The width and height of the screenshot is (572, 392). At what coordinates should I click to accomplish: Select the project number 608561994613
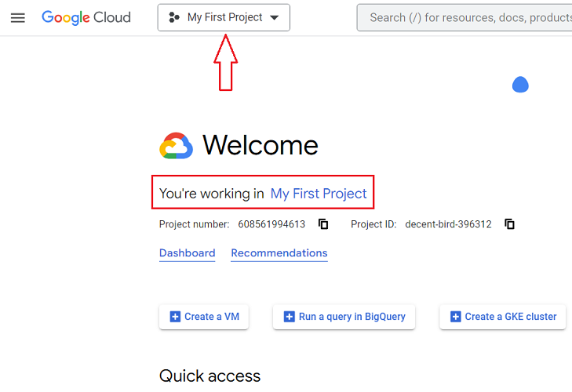(x=271, y=224)
